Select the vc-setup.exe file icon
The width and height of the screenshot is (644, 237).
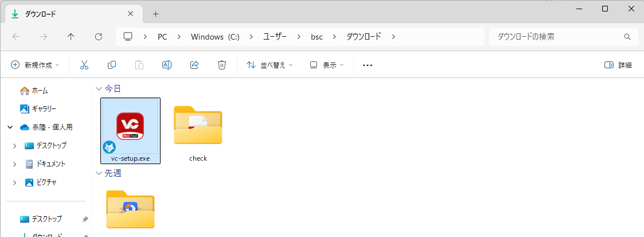point(130,126)
